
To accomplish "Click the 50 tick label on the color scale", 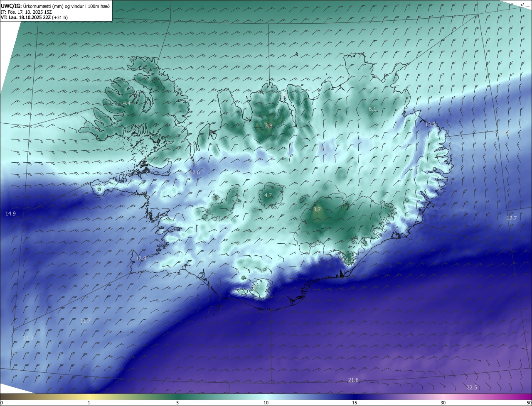I will [x=529, y=403].
